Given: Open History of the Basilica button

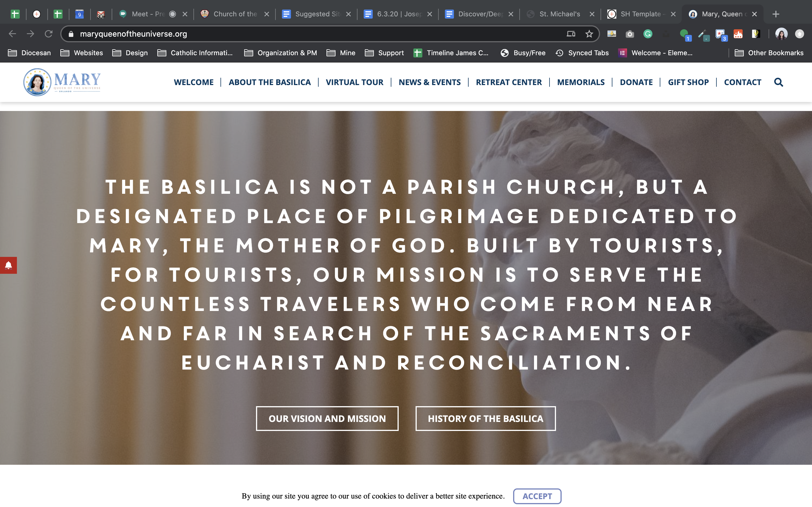Looking at the screenshot, I should click(485, 419).
